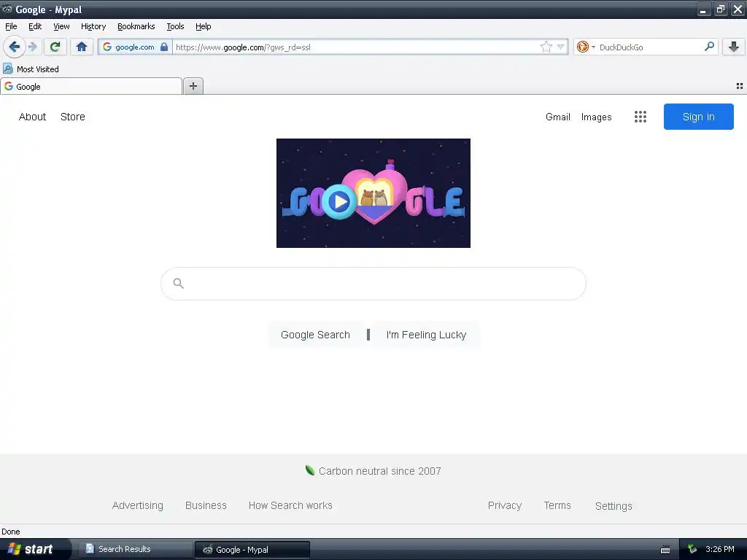
Task: Open the Privacy footer link
Action: (505, 505)
